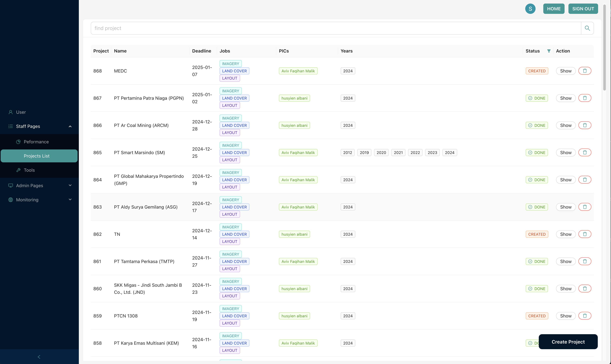The width and height of the screenshot is (611, 364).
Task: Click the search magnifier icon
Action: (587, 28)
